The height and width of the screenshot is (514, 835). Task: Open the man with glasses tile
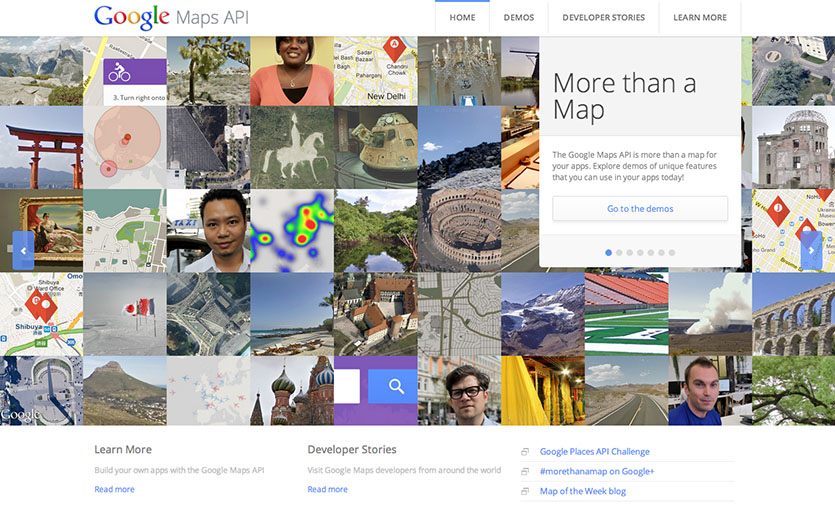pos(459,390)
